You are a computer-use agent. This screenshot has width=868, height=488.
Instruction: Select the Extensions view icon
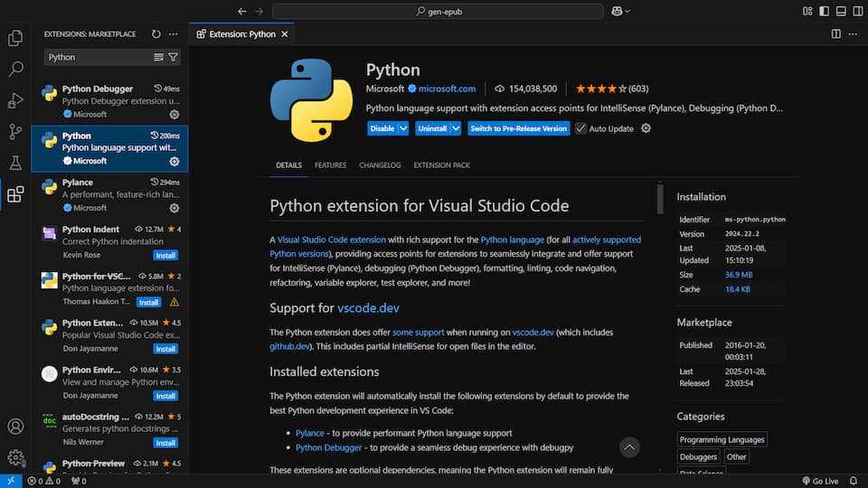[x=15, y=194]
